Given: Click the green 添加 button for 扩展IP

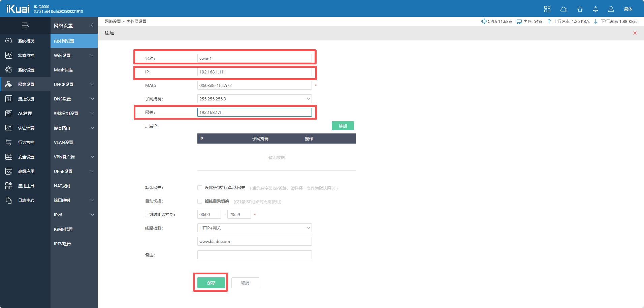Looking at the screenshot, I should coord(343,126).
